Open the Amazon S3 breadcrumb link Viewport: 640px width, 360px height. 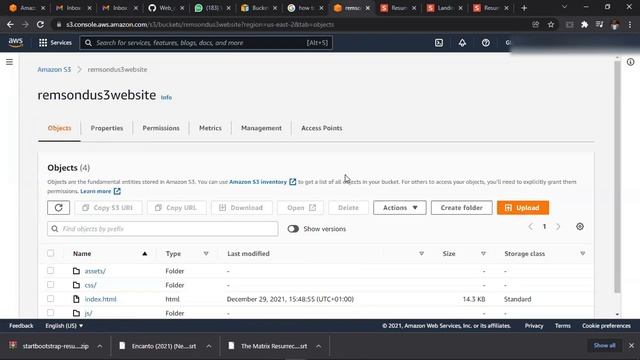point(54,69)
